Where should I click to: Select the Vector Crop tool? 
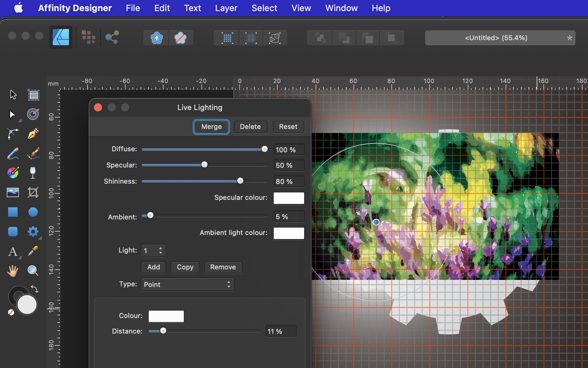(33, 192)
